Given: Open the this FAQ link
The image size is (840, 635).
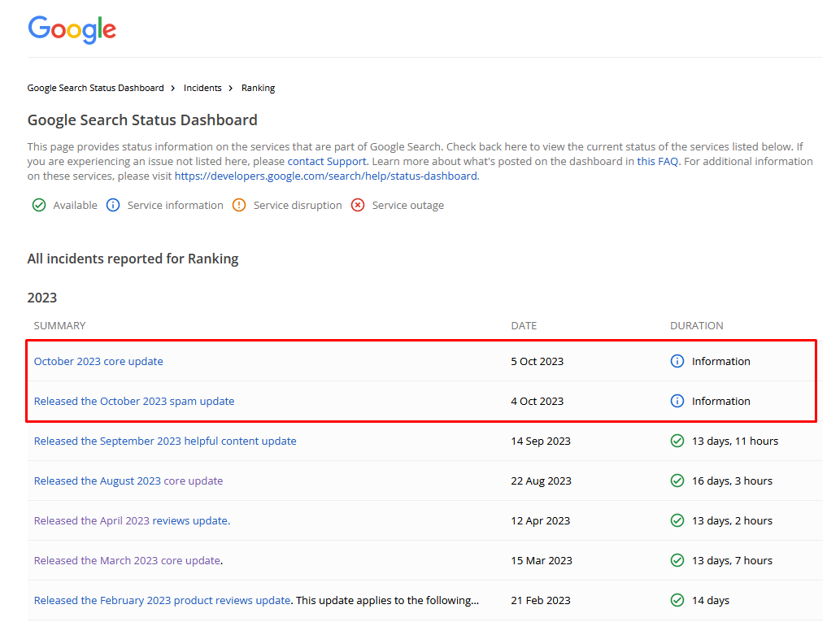Looking at the screenshot, I should (x=657, y=161).
